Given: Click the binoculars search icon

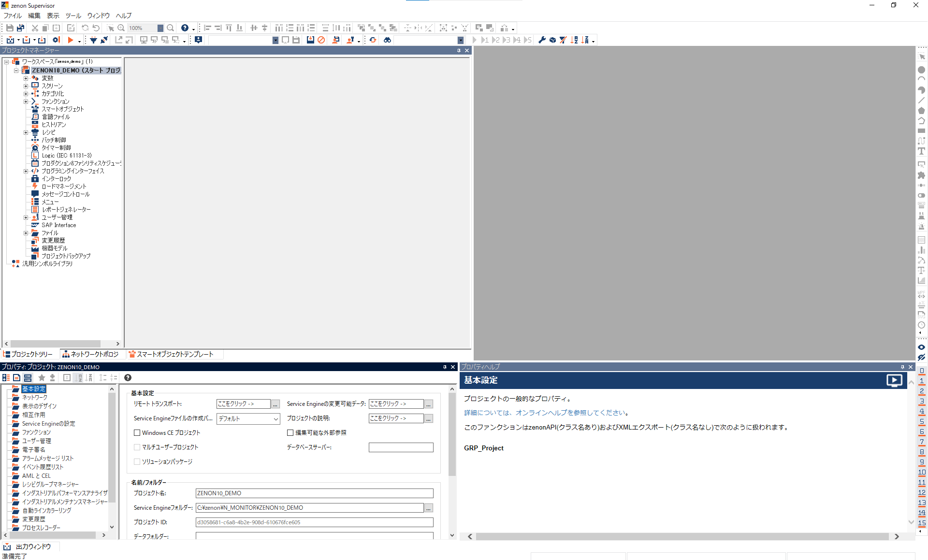Looking at the screenshot, I should [387, 40].
